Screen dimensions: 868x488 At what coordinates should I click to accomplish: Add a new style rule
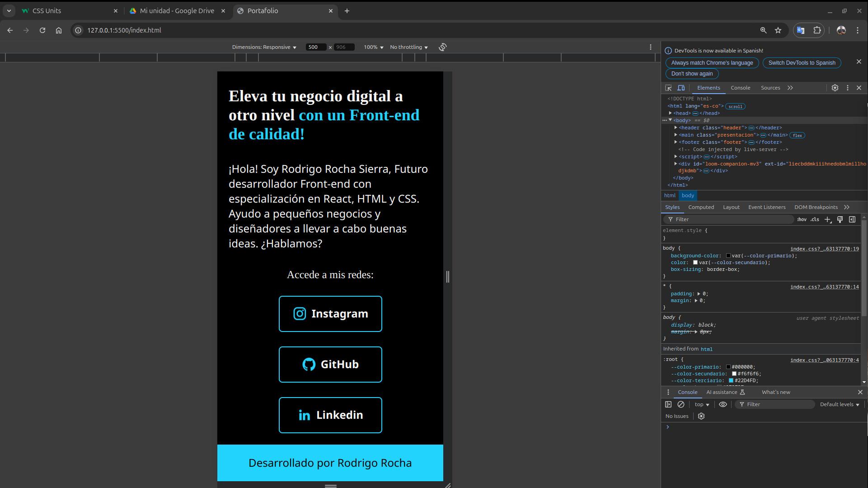tap(827, 219)
